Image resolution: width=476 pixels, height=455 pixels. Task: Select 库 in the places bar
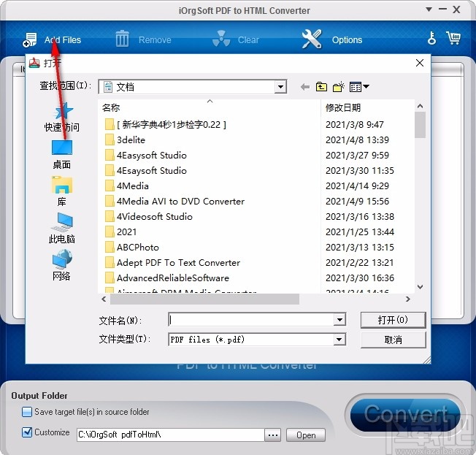(62, 191)
